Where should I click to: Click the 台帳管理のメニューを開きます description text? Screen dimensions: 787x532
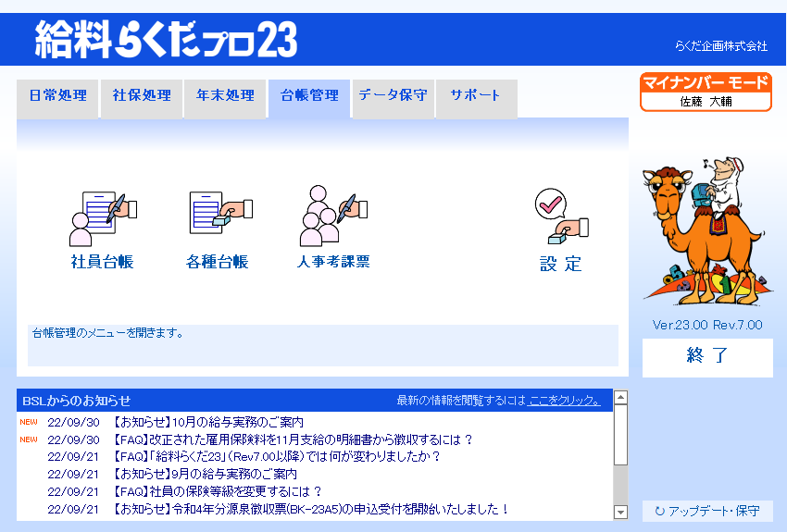108,333
